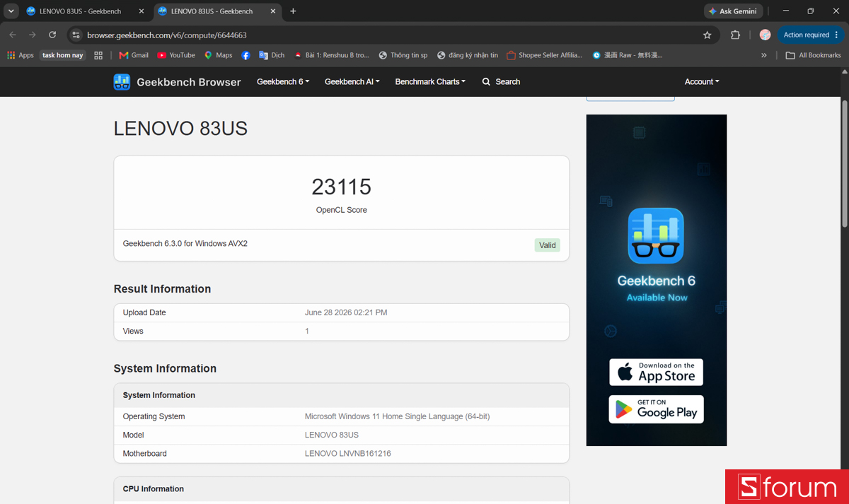Open the Benchmark Charts dropdown
This screenshot has width=849, height=504.
430,82
